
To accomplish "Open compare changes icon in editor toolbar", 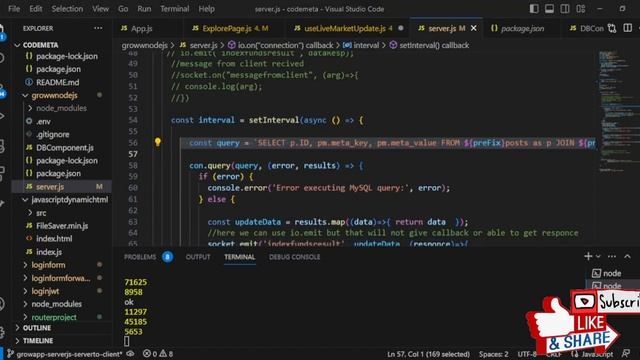I will (612, 28).
